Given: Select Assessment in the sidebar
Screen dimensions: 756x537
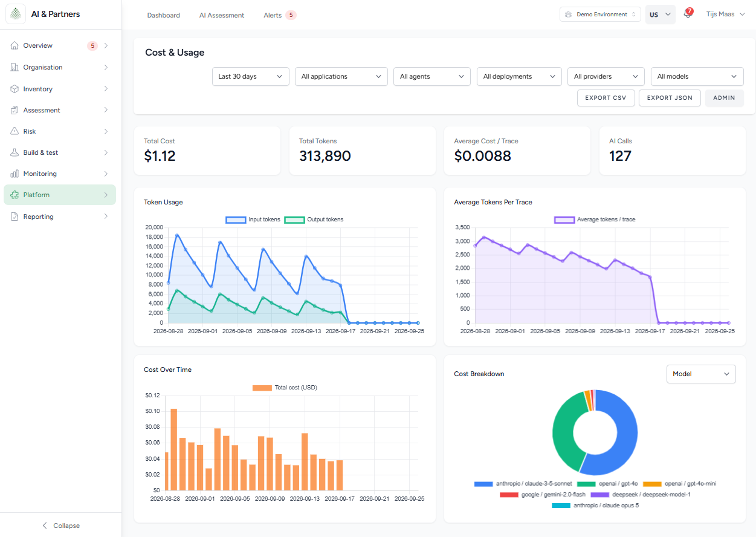Looking at the screenshot, I should coord(60,110).
